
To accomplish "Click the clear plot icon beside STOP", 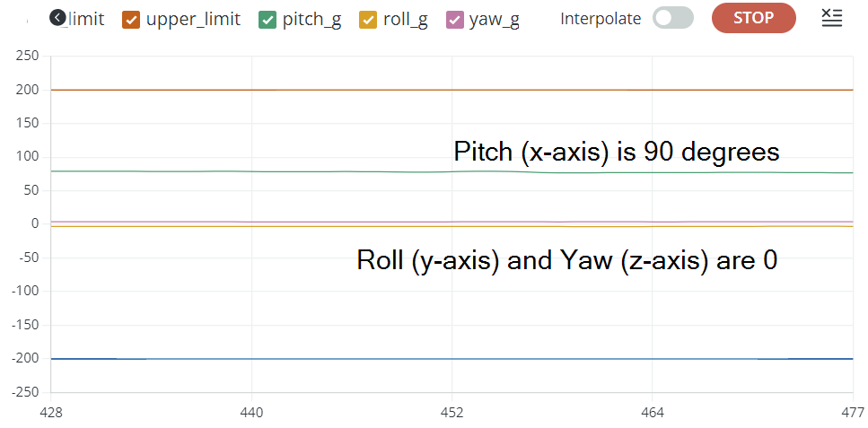I will click(832, 18).
